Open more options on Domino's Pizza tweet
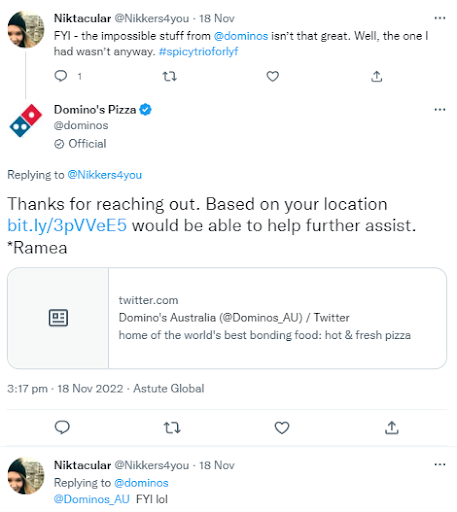Screen dimensions: 457x512 pyautogui.click(x=440, y=110)
